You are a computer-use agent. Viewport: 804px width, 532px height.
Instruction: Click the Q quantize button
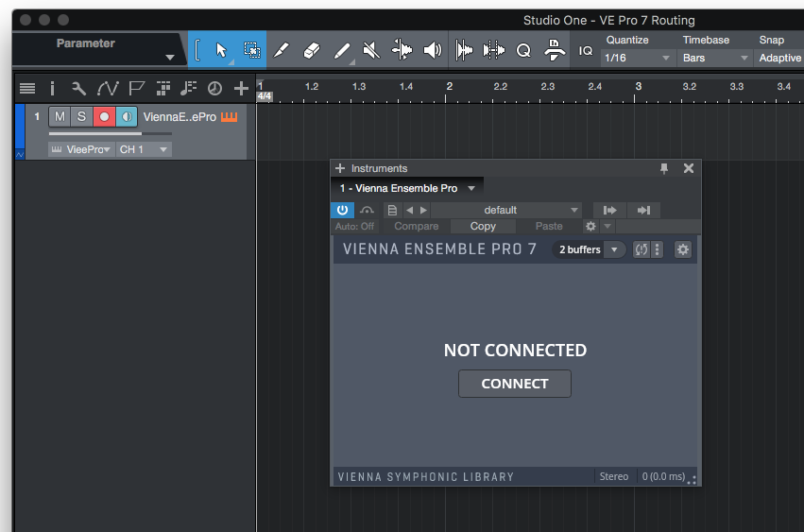pyautogui.click(x=523, y=50)
